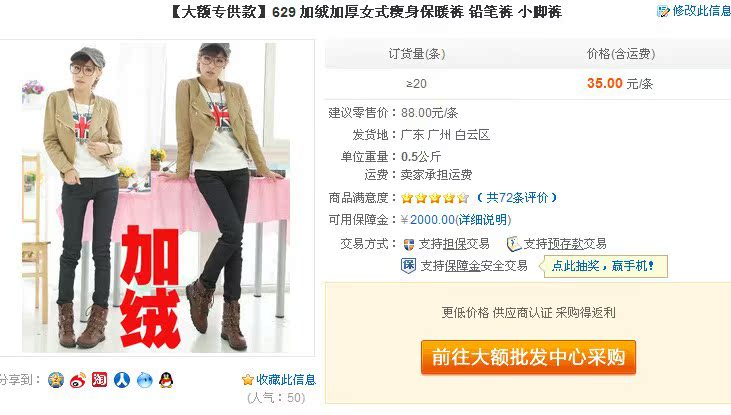The image size is (731, 415).
Task: Click the 保障金 underlined link
Action: [462, 266]
